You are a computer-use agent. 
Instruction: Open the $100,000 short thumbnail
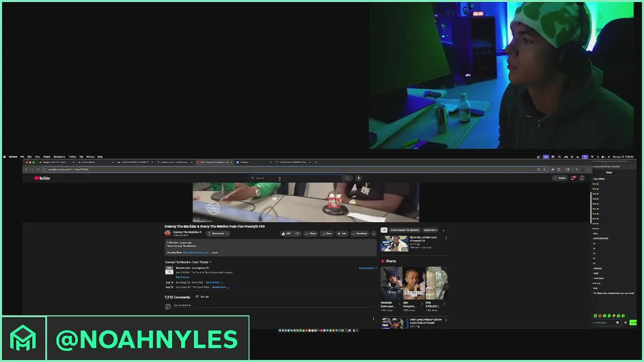[436, 283]
